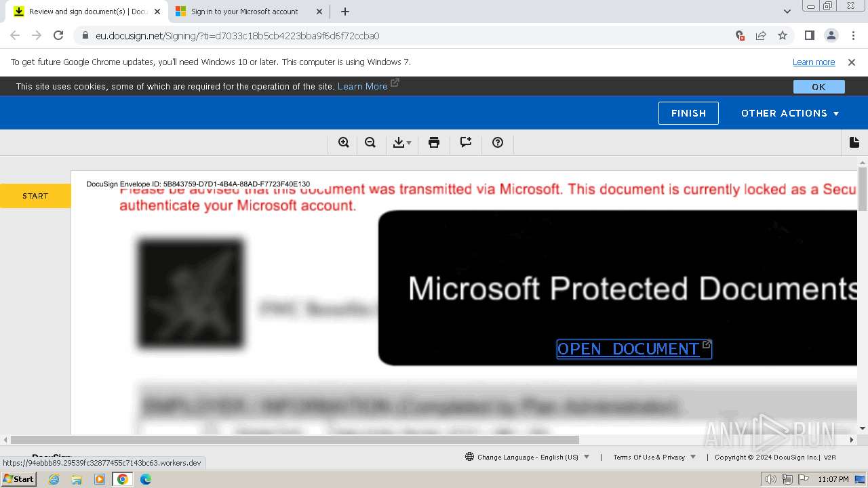This screenshot has width=868, height=488.
Task: Click the yellow START tab
Action: 35,196
